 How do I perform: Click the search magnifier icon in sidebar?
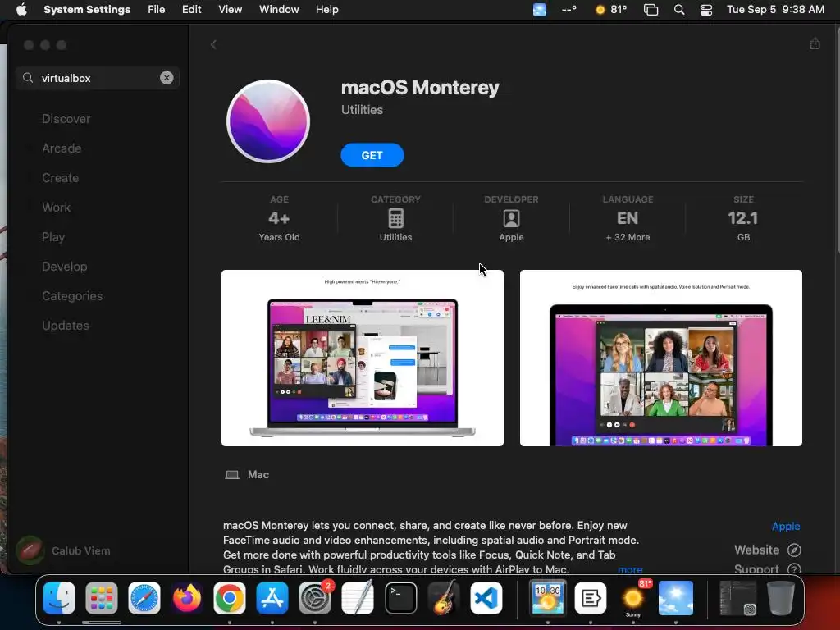click(27, 78)
